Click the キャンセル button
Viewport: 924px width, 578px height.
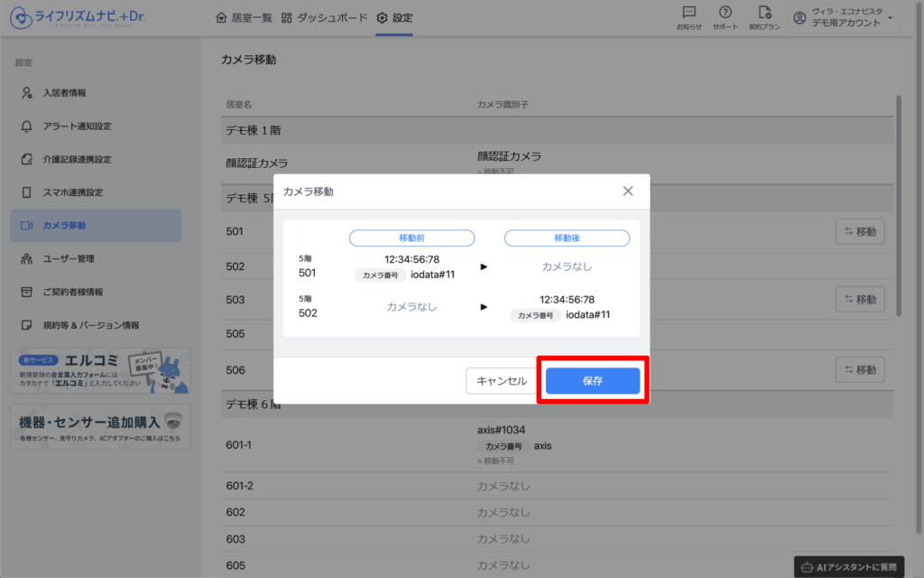(501, 381)
